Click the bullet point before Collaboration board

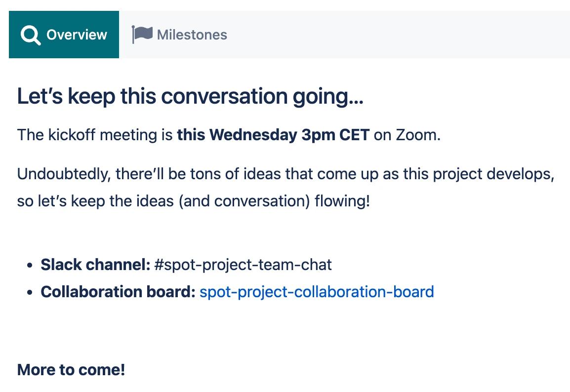30,293
